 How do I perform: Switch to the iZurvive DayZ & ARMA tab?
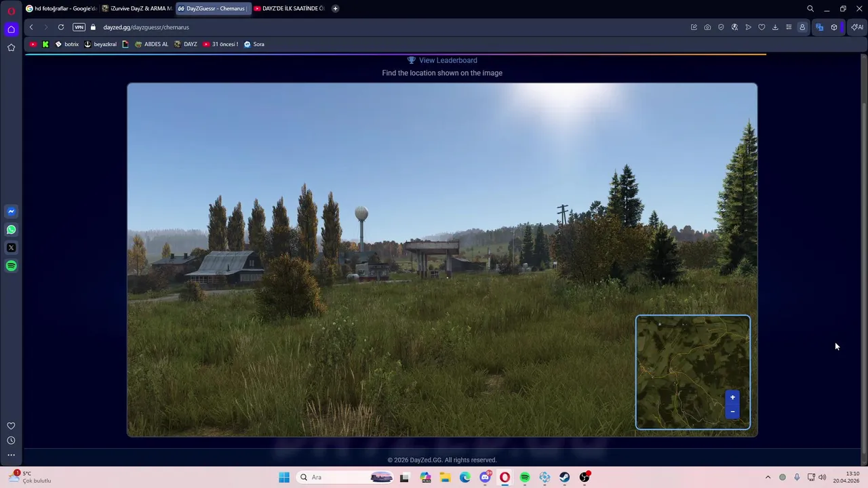138,8
